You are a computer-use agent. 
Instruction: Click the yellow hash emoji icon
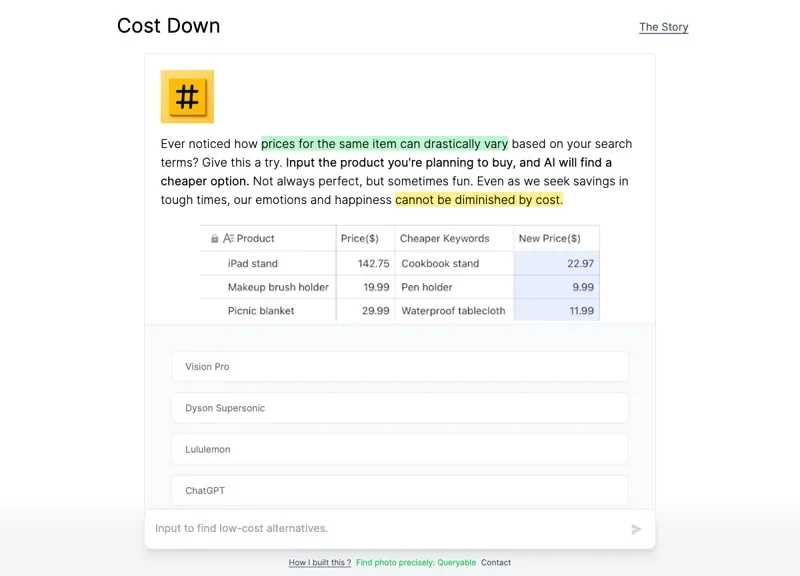point(187,97)
